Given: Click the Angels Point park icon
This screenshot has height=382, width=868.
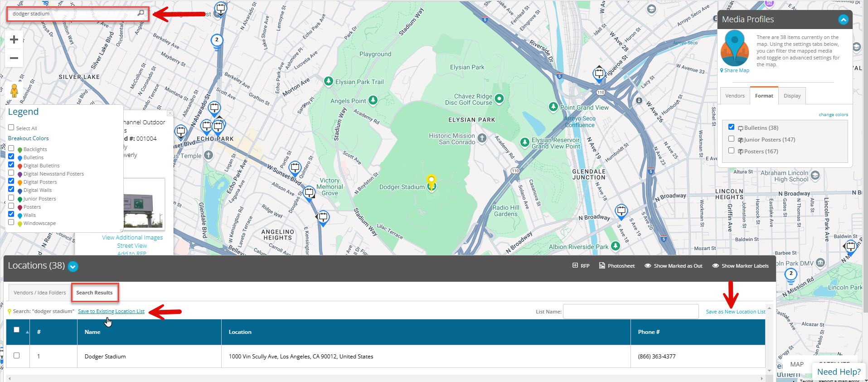Looking at the screenshot, I should (x=373, y=100).
